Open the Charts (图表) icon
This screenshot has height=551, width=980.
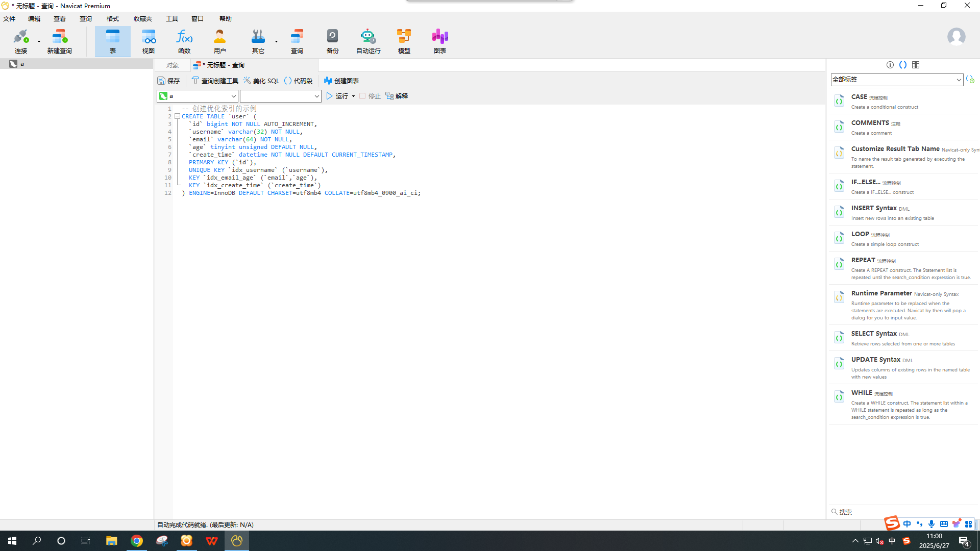point(440,41)
